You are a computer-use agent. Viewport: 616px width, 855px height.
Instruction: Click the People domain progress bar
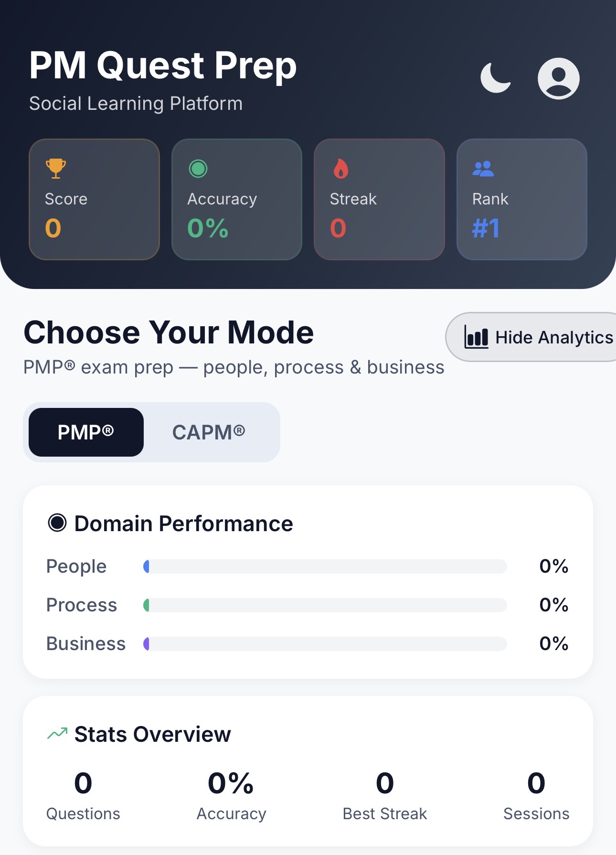pyautogui.click(x=325, y=566)
